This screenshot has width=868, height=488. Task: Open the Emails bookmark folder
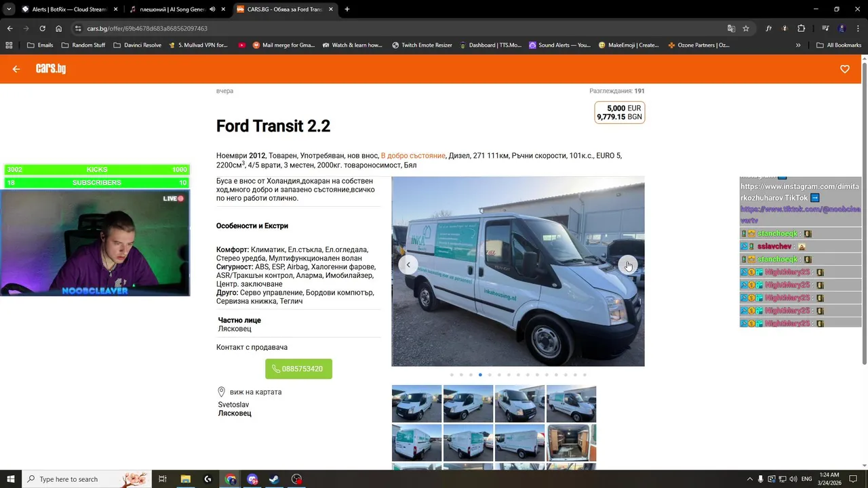click(x=40, y=45)
